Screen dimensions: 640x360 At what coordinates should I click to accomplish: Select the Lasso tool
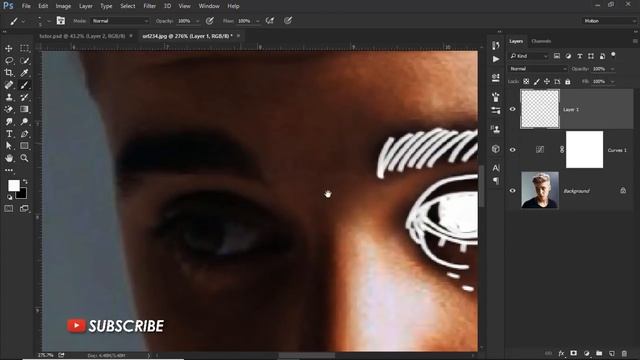9,60
